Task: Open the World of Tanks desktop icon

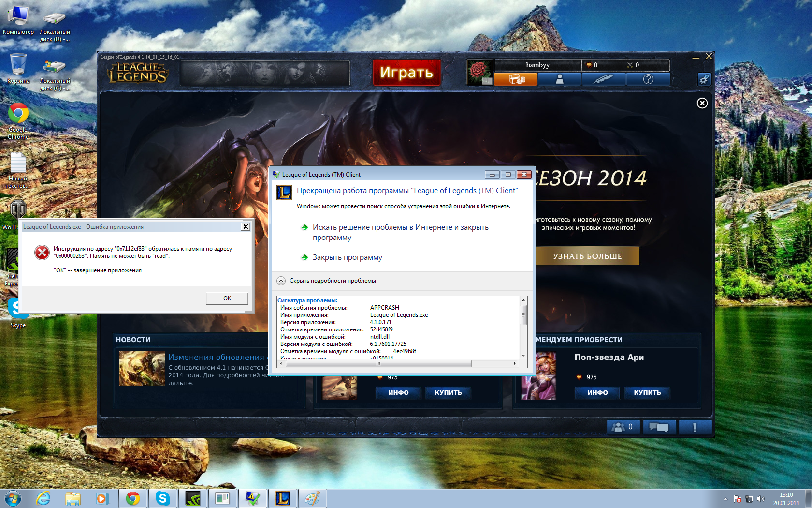Action: 18,210
